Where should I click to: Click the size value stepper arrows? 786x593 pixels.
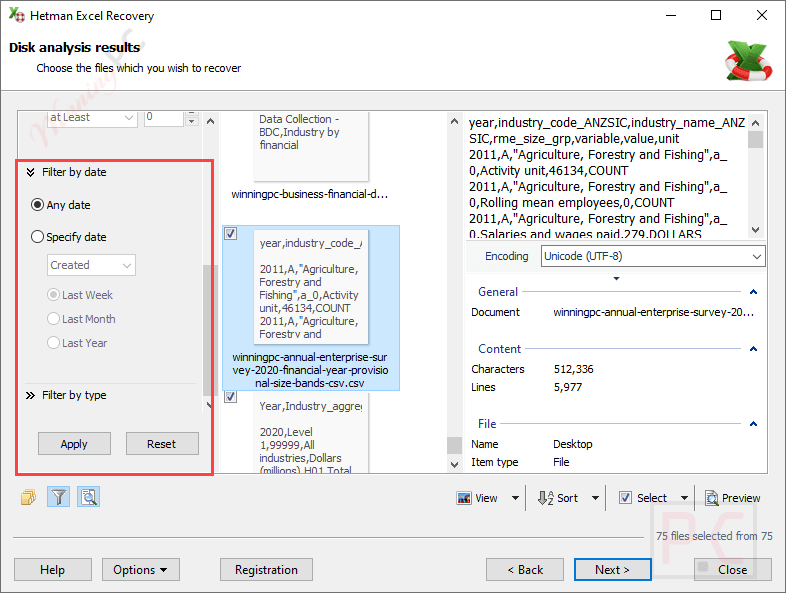(191, 118)
